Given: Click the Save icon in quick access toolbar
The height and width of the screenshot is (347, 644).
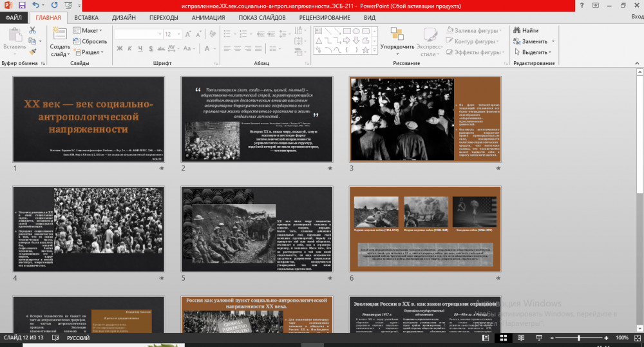Looking at the screenshot, I should click(22, 5).
